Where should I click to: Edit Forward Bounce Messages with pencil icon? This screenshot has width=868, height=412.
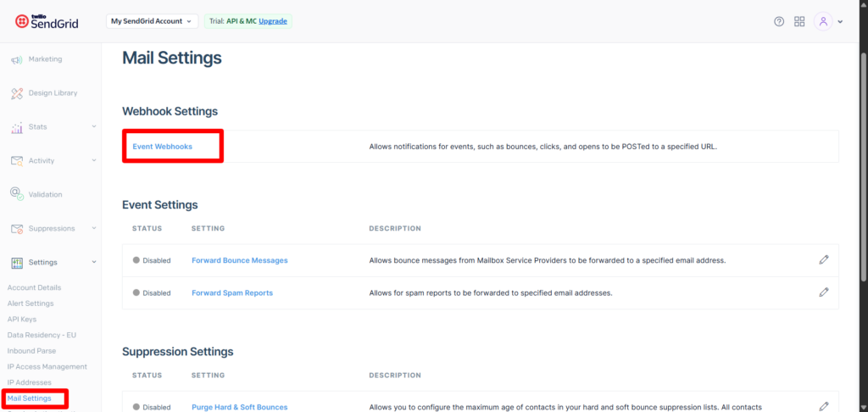click(x=823, y=260)
